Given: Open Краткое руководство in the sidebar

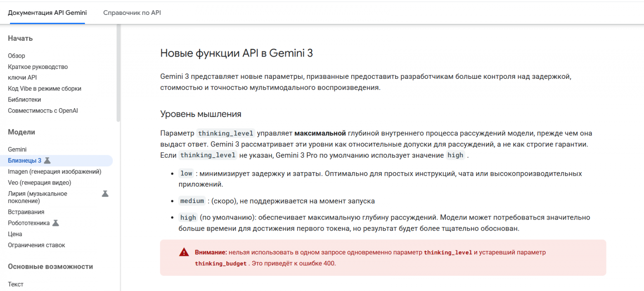Looking at the screenshot, I should [x=38, y=67].
